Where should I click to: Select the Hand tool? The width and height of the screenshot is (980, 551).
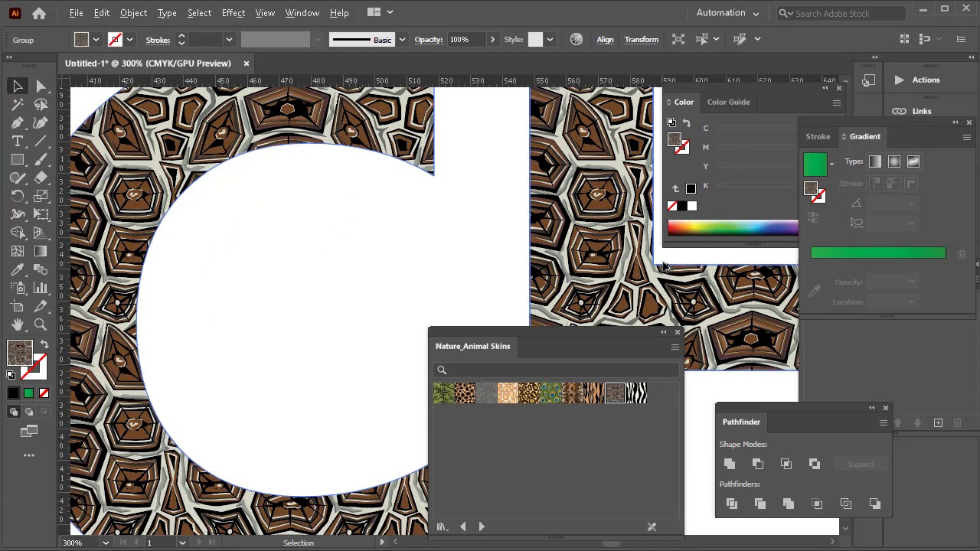(x=18, y=325)
